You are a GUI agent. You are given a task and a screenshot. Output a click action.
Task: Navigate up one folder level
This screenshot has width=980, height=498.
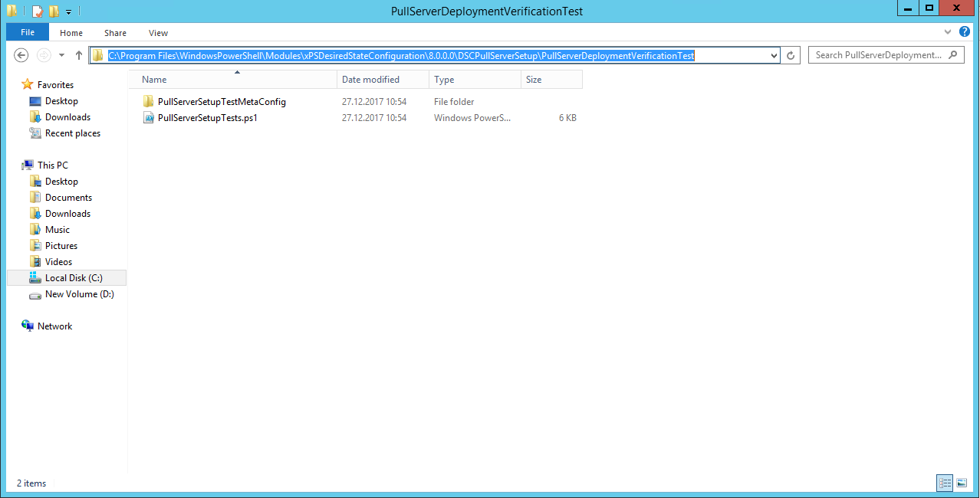click(79, 54)
